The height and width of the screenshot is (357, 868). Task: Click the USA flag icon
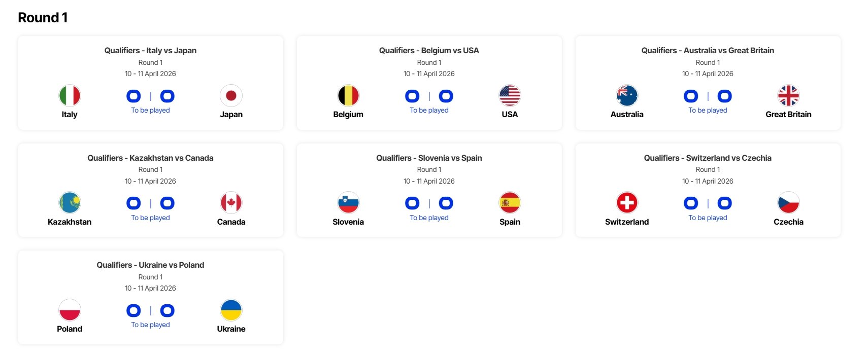(x=510, y=95)
